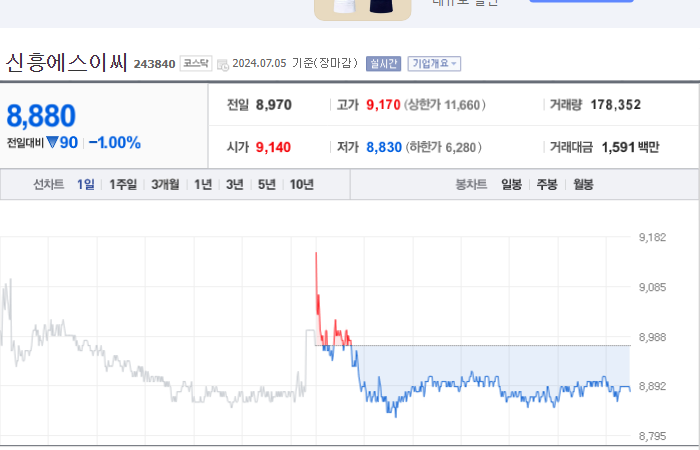Select the 3개월 line chart tab
The image size is (700, 450).
click(165, 184)
